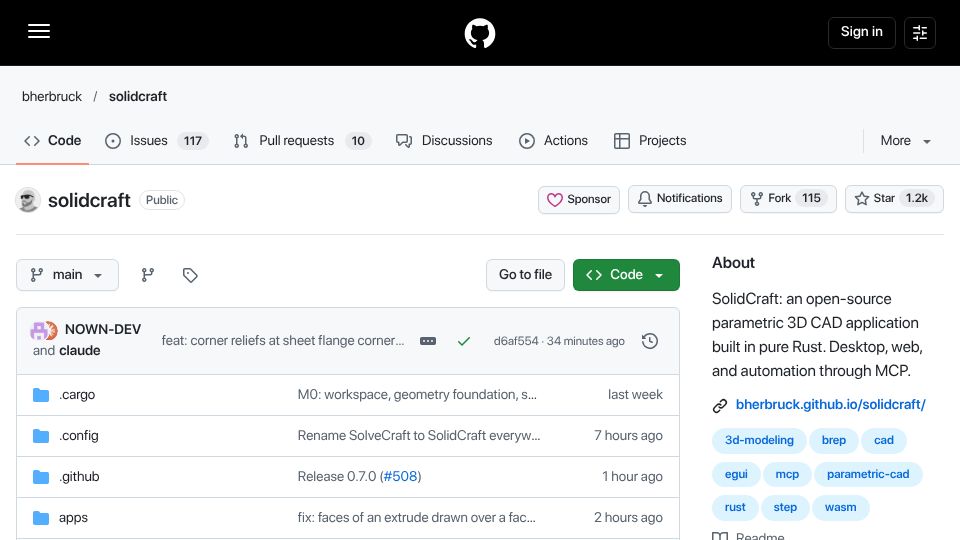Switch to the Issues tab
Screen dimensions: 960x540
coord(156,141)
